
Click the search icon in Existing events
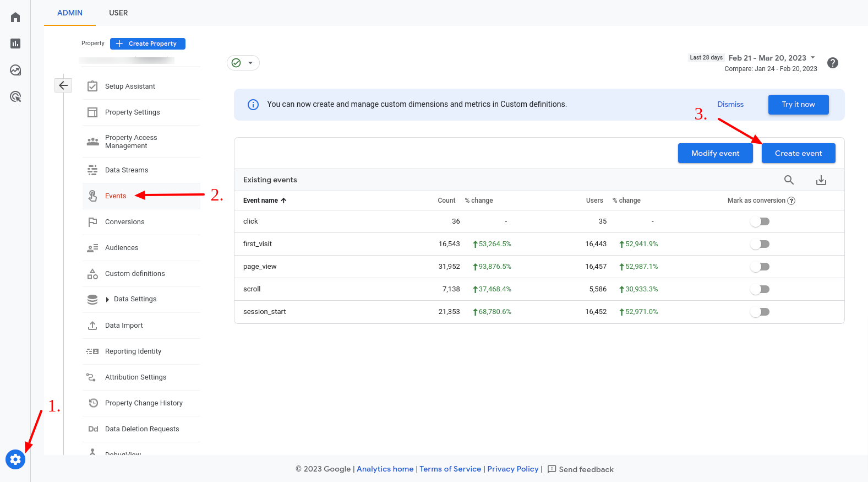(x=789, y=180)
